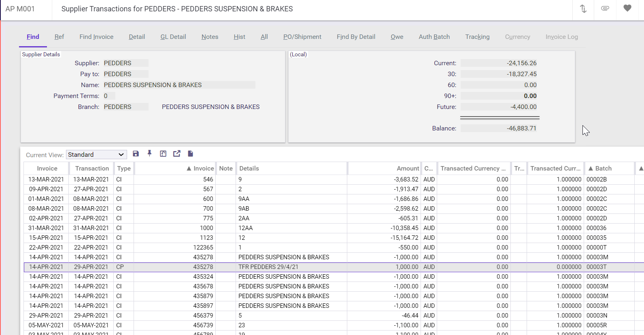The height and width of the screenshot is (335, 644).
Task: Click the Future value -4,400.00
Action: click(x=499, y=107)
